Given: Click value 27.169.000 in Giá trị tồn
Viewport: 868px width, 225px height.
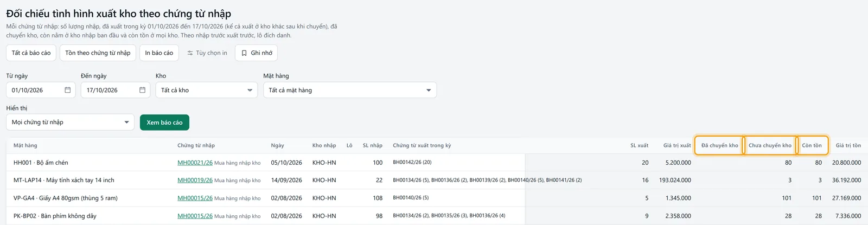Looking at the screenshot, I should [846, 198].
